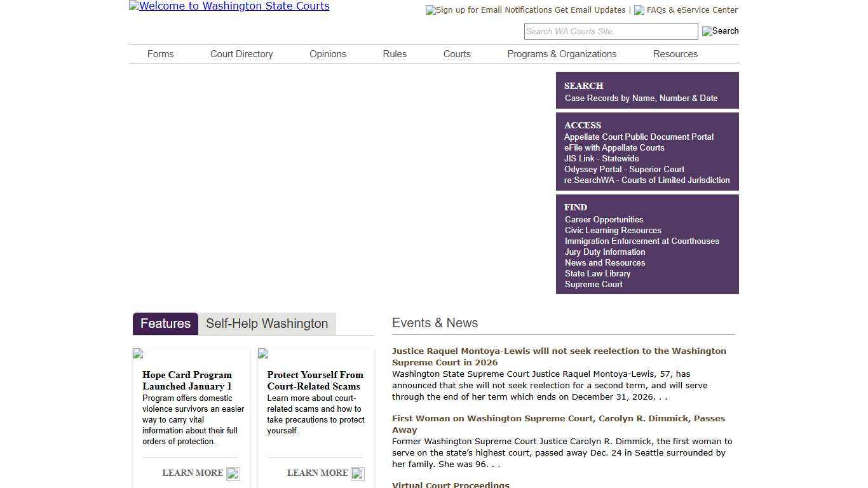The image size is (868, 488).
Task: Open the Court-Related Scams thumbnail image
Action: [x=263, y=354]
